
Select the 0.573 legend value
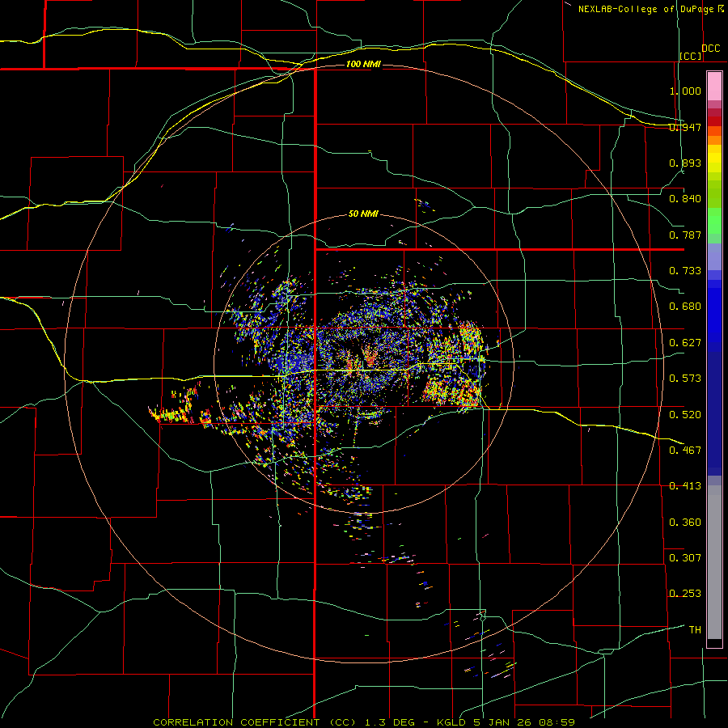(685, 379)
